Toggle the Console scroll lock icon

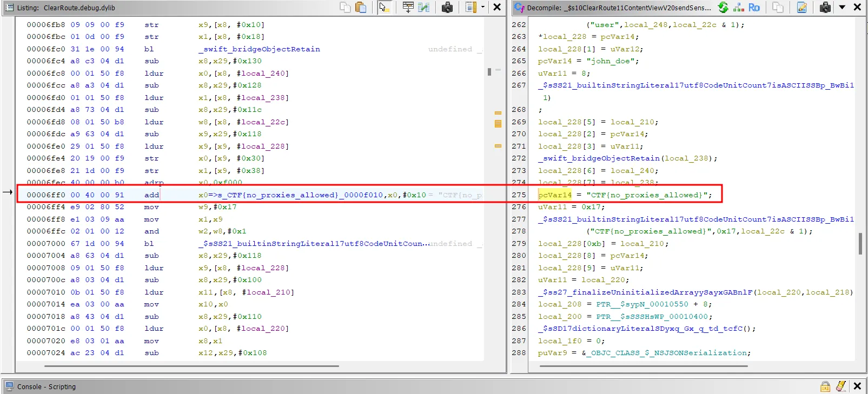pos(825,386)
